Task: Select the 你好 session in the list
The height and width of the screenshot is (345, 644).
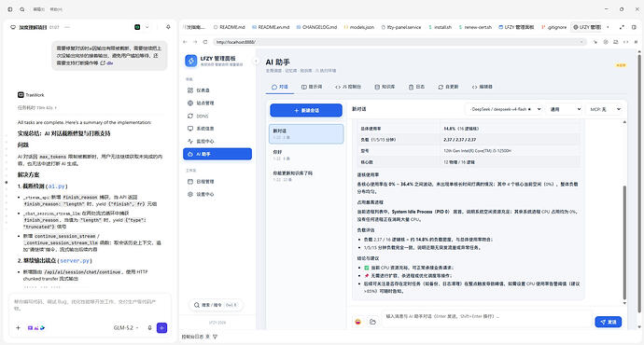Action: point(306,155)
